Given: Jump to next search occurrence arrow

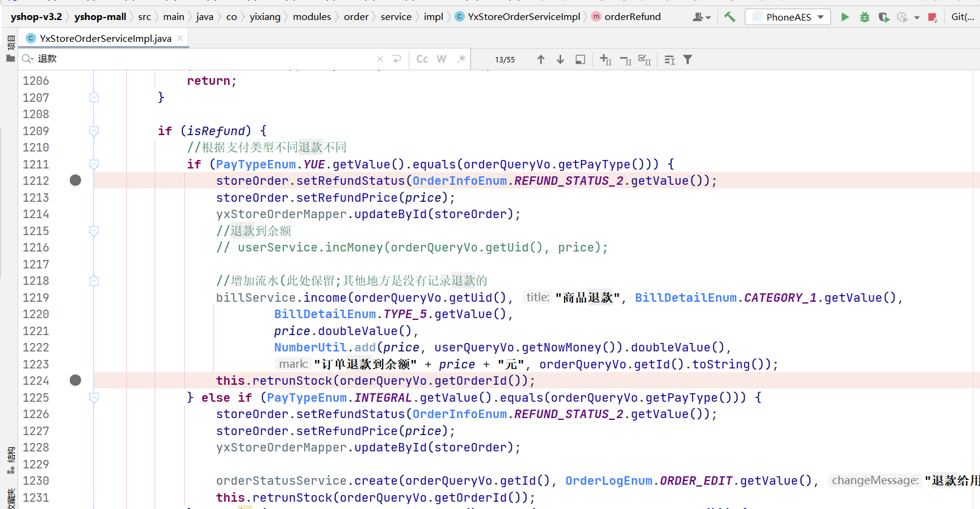Looking at the screenshot, I should pyautogui.click(x=560, y=59).
